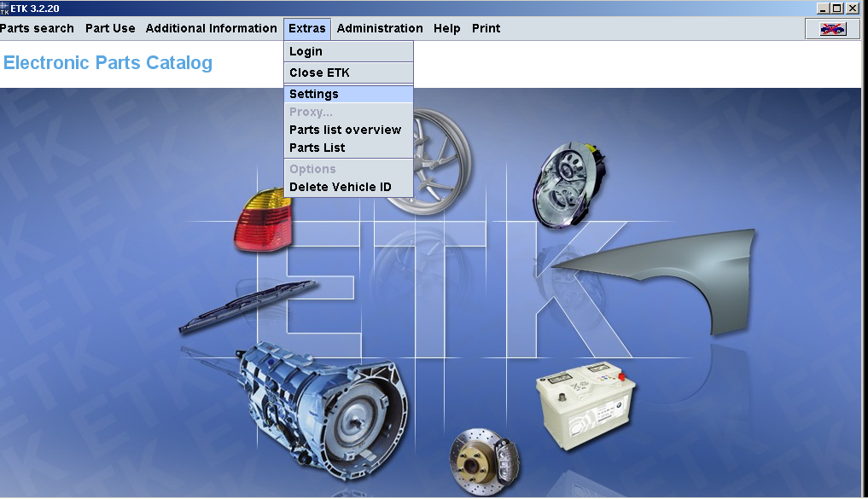Open the Administration menu
This screenshot has height=499, width=868.
380,28
